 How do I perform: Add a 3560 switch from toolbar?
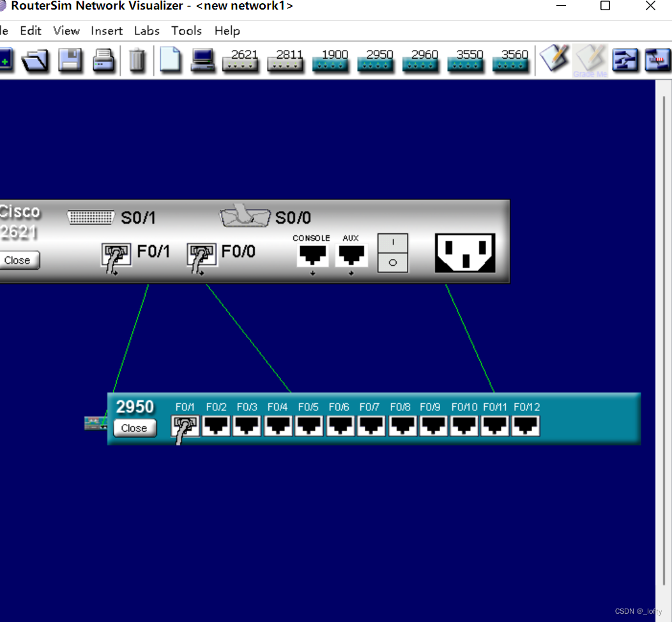510,60
